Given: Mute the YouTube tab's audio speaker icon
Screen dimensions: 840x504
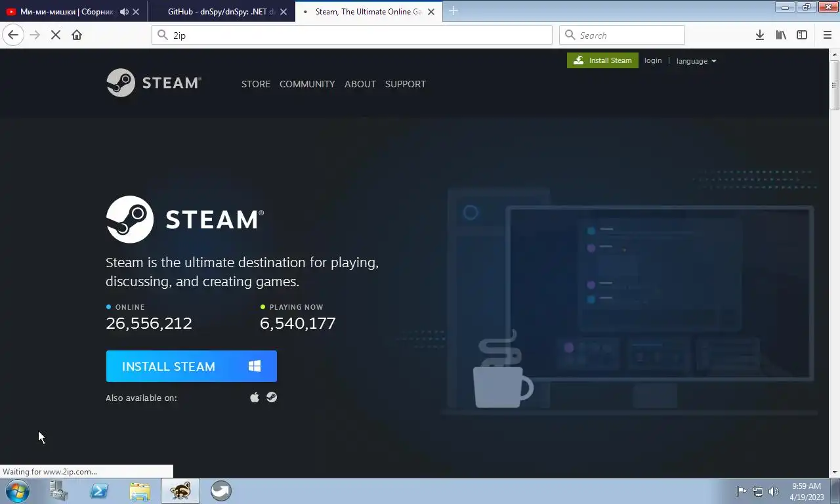Looking at the screenshot, I should click(x=124, y=11).
